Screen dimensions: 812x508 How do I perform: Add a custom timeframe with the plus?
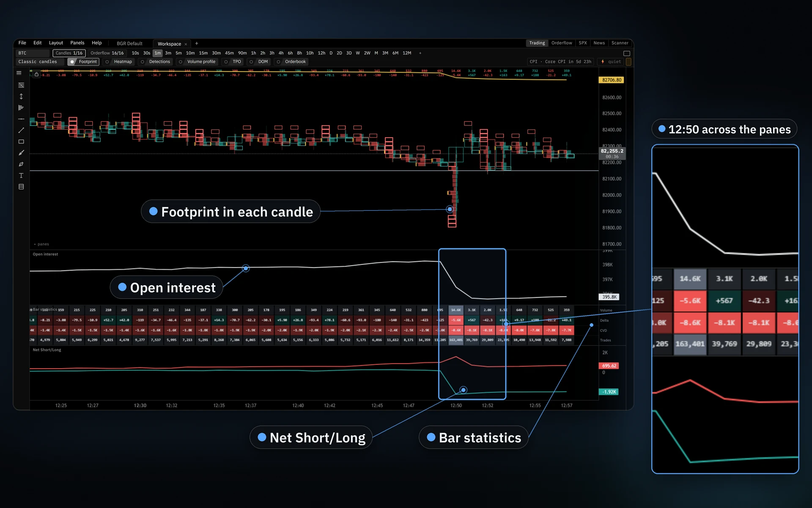[x=420, y=53]
